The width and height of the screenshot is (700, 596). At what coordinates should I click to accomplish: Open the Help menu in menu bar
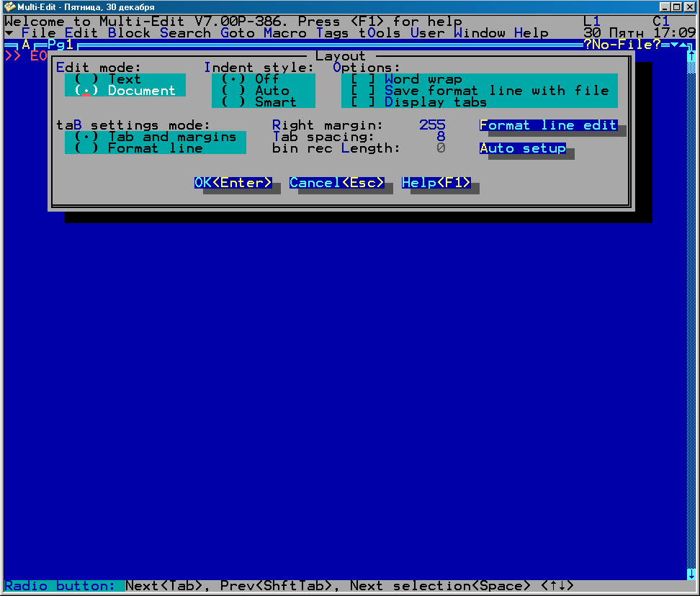[531, 33]
